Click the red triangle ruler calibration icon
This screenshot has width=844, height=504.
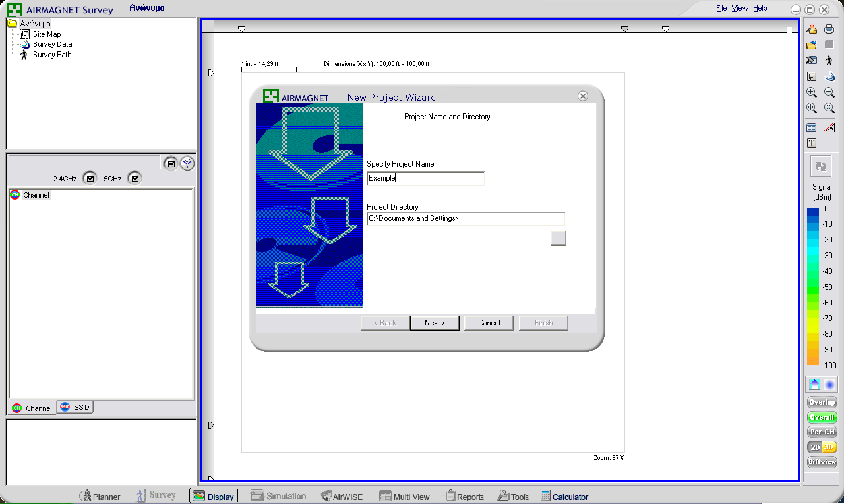[x=829, y=128]
